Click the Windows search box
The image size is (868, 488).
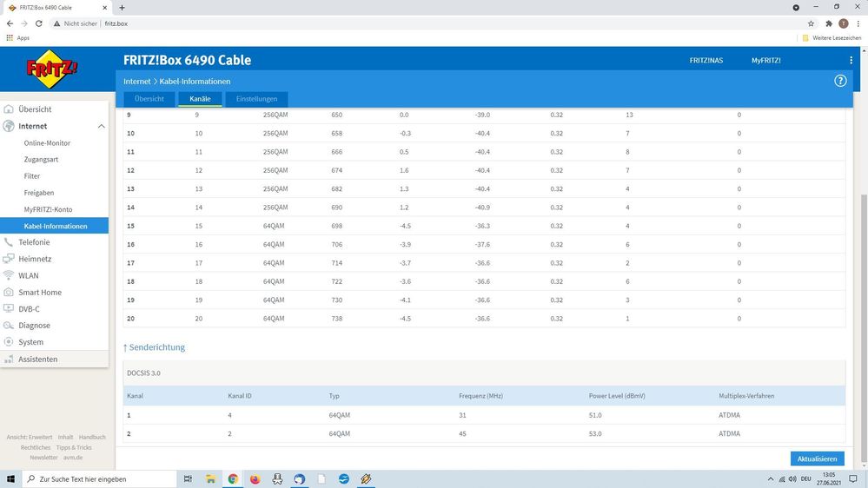[100, 479]
